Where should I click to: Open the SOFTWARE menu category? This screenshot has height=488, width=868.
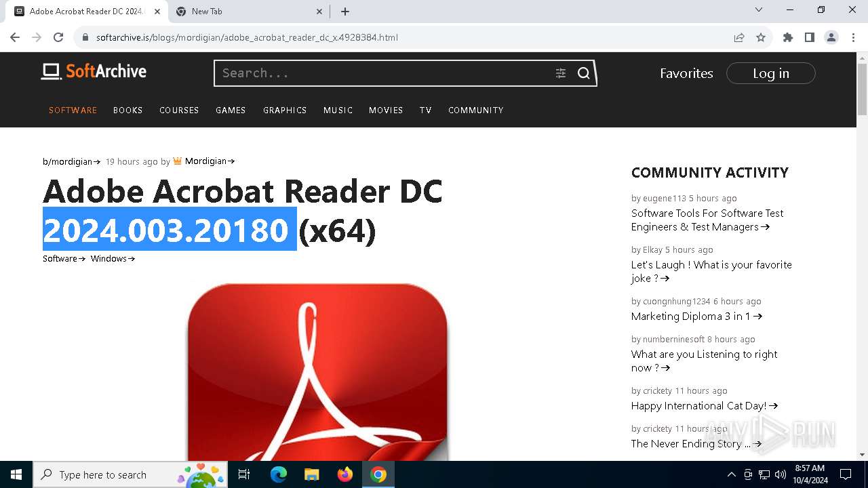[x=73, y=110]
